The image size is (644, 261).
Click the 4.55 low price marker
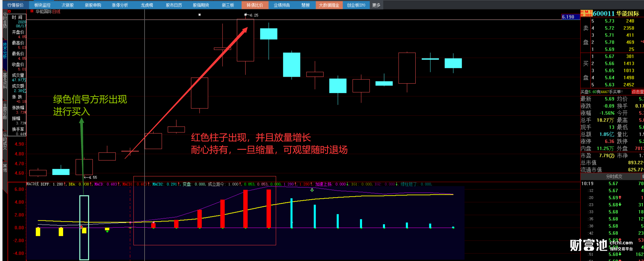90,177
